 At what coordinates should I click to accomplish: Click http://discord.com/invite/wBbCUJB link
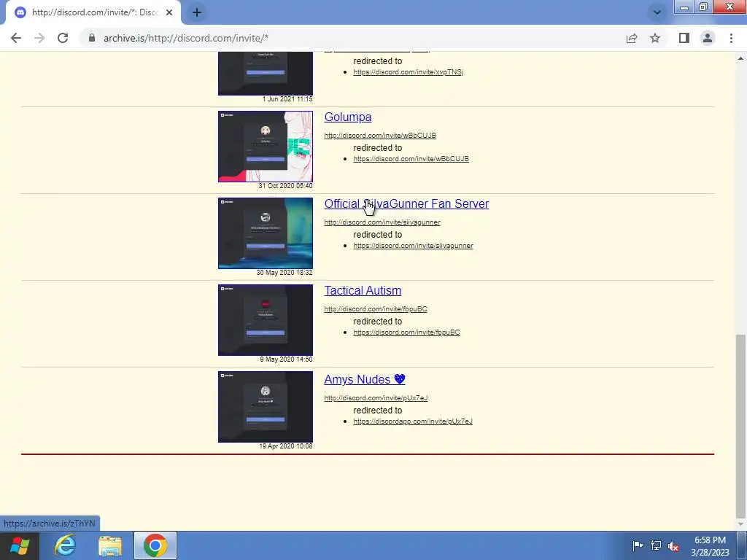[x=380, y=135]
